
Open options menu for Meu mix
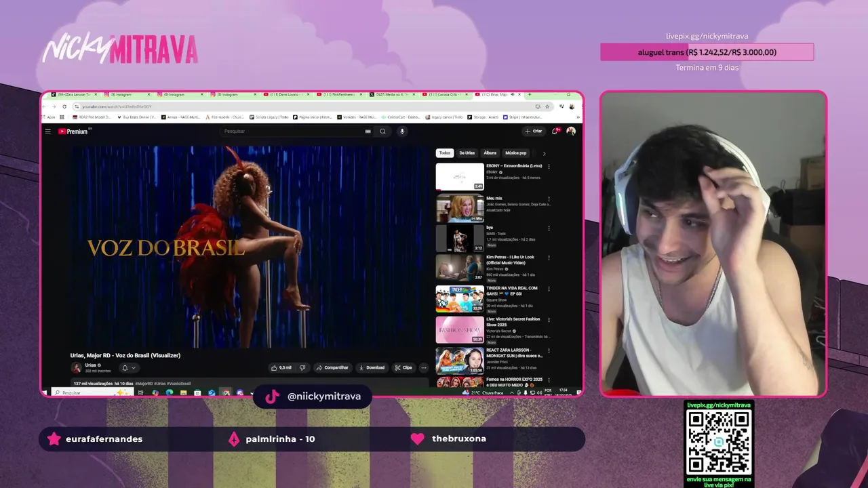pos(549,199)
